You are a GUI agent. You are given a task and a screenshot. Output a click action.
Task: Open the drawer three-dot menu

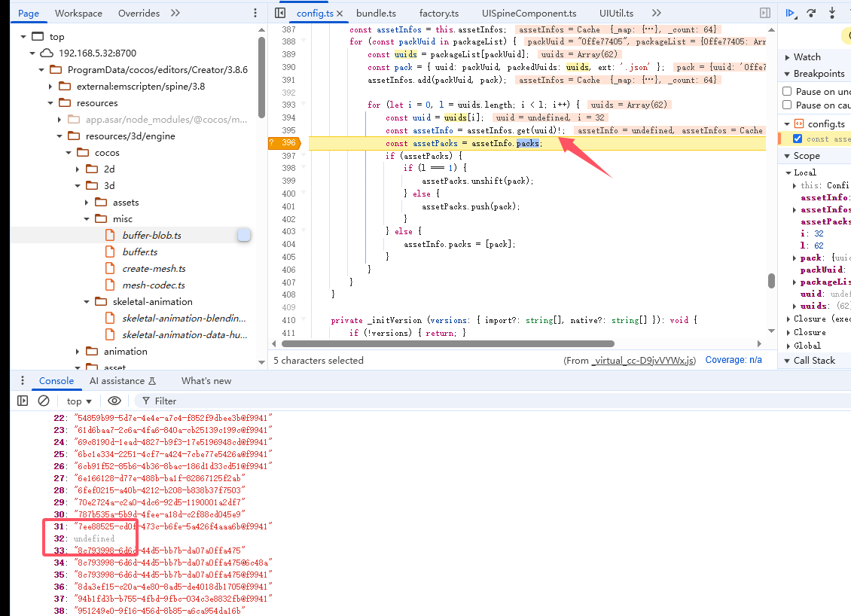pos(23,380)
